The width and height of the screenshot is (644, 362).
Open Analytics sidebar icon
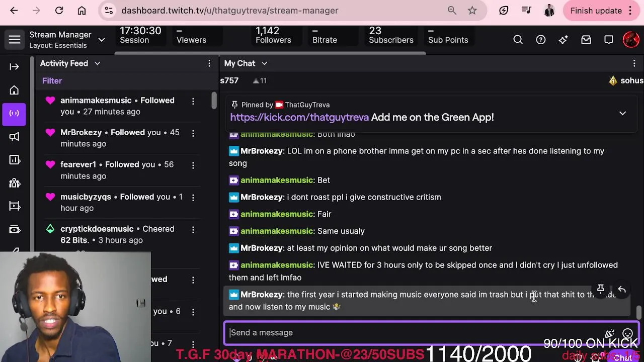14,160
